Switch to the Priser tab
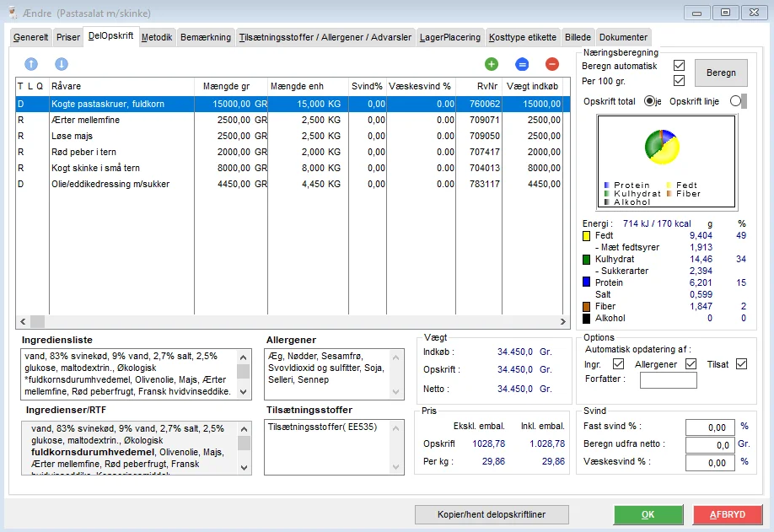The height and width of the screenshot is (532, 774). pos(68,38)
